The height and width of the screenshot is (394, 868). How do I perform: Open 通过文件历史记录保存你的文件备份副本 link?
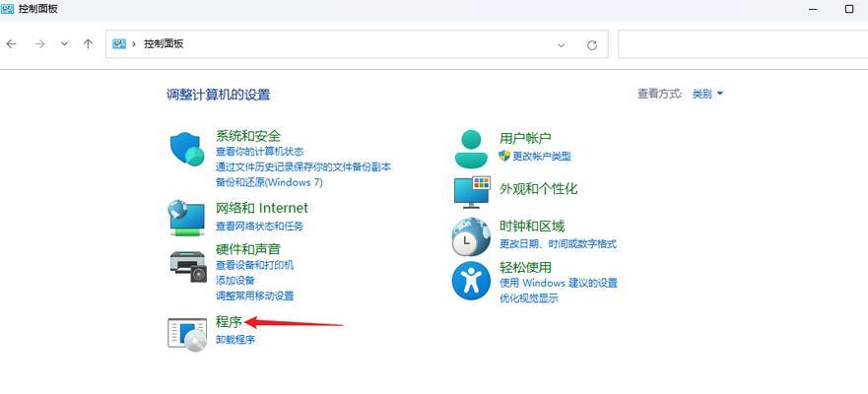303,166
